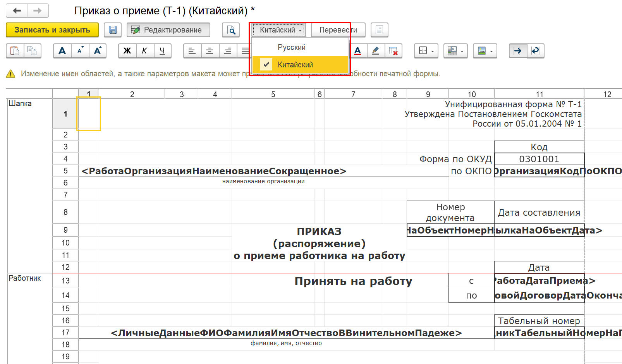Align text left

pyautogui.click(x=192, y=51)
